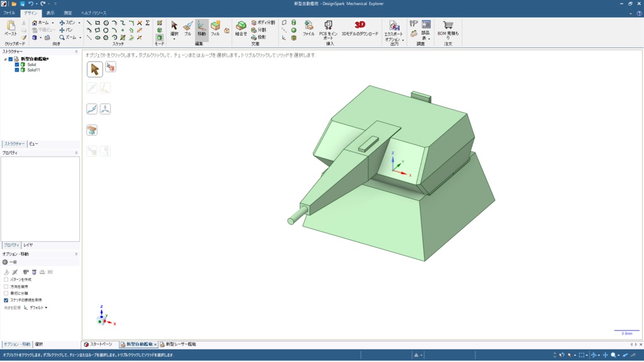Enable 最初に分離 checkbox

[6, 293]
